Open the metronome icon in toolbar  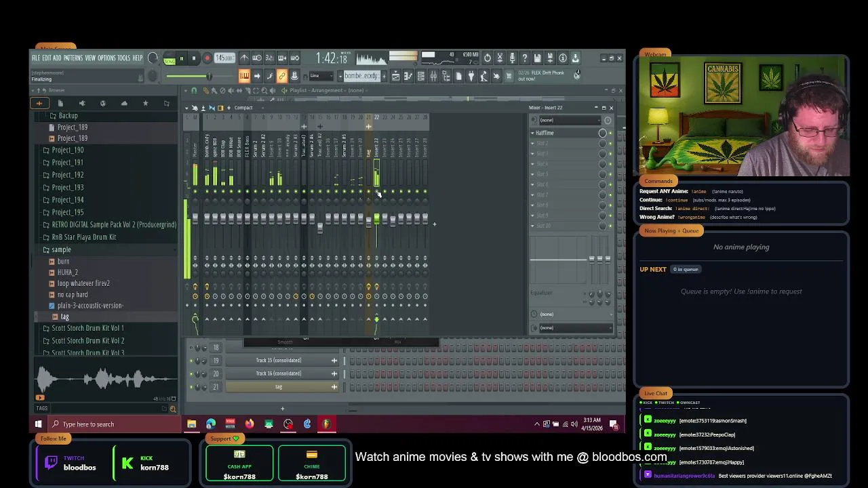click(244, 58)
